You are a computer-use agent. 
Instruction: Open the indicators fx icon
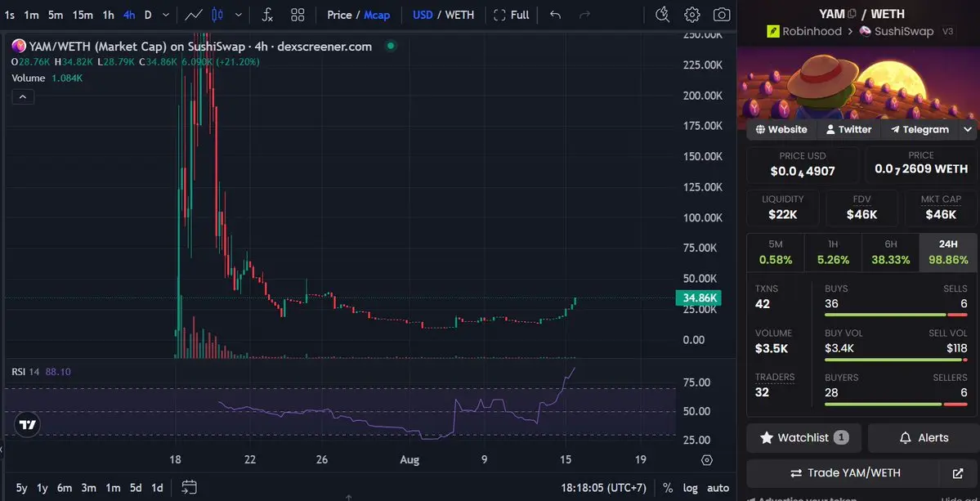267,15
